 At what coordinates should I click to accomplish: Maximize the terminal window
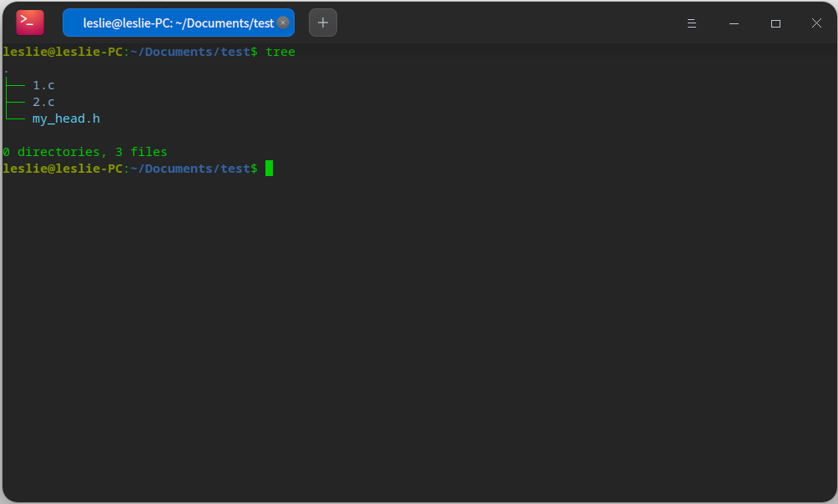[x=775, y=23]
